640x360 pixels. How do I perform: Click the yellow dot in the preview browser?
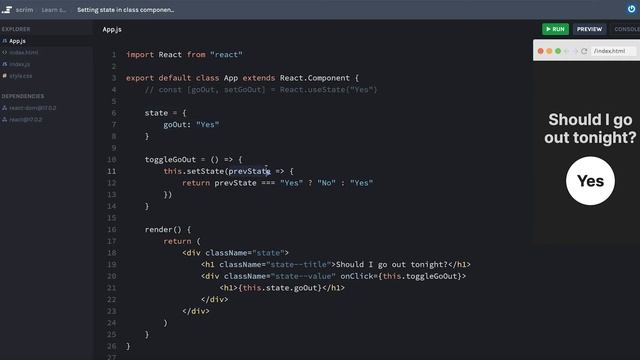click(x=549, y=51)
